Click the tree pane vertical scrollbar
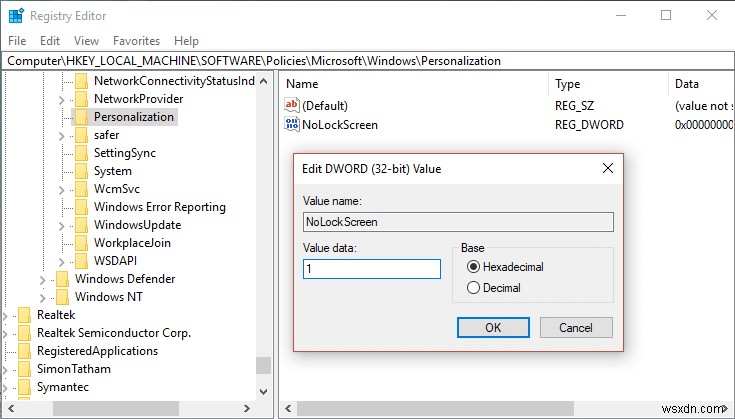Screen dimensions: 735x419 264,240
